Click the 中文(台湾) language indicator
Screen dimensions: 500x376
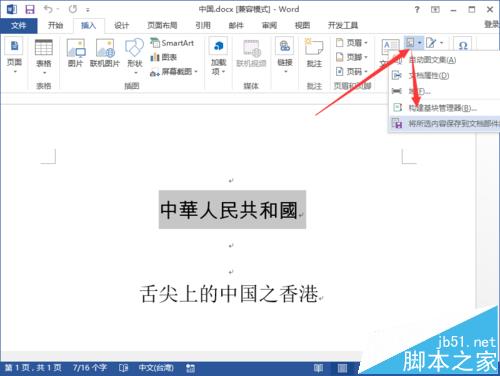pos(156,368)
